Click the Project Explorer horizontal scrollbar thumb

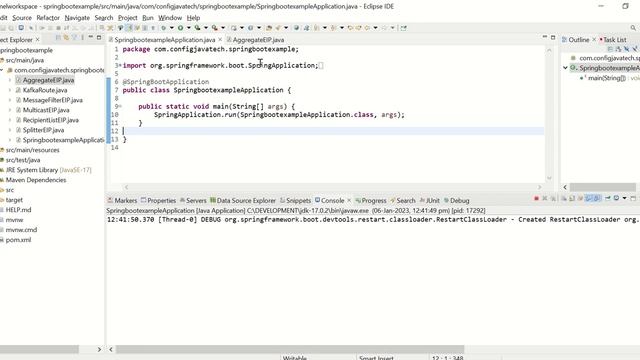39,349
